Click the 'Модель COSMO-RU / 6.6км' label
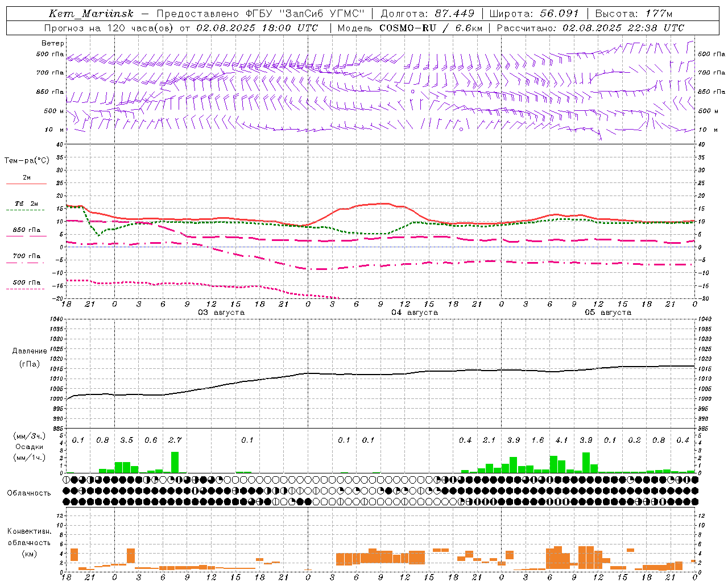 click(409, 28)
